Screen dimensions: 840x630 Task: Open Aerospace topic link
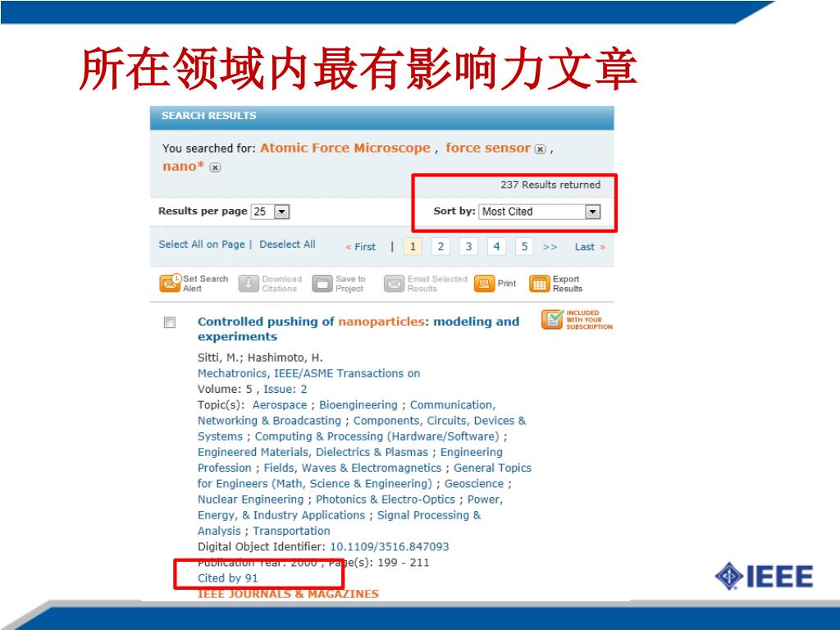(280, 405)
